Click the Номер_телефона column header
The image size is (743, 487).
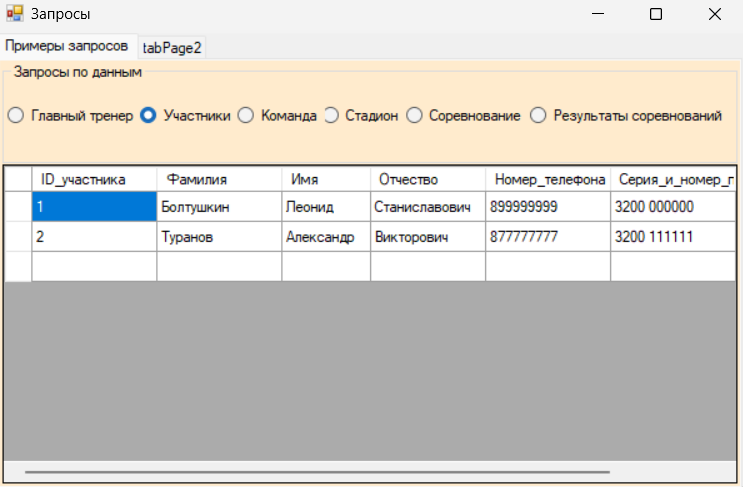[548, 179]
